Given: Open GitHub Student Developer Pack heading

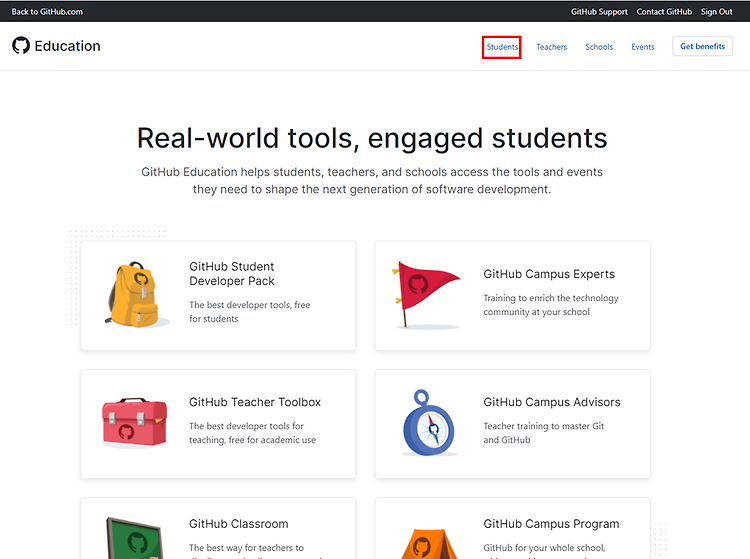Looking at the screenshot, I should 232,274.
